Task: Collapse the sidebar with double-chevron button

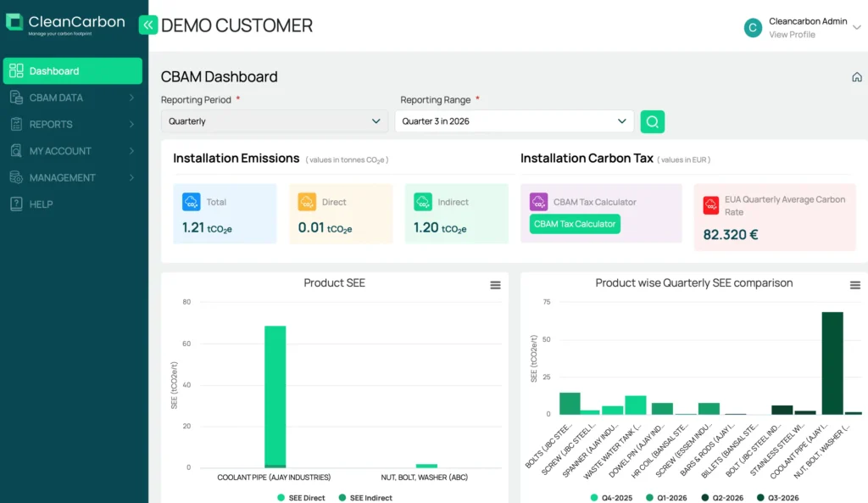Action: [147, 25]
